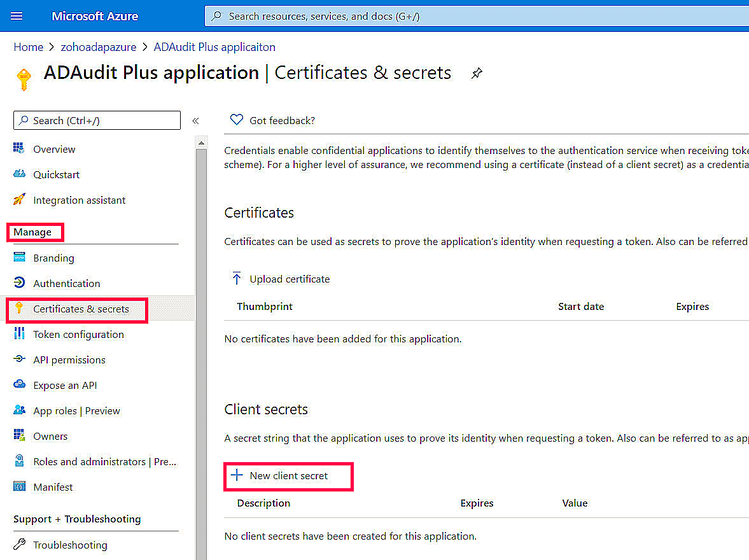
Task: Open App roles Preview section
Action: tap(76, 410)
